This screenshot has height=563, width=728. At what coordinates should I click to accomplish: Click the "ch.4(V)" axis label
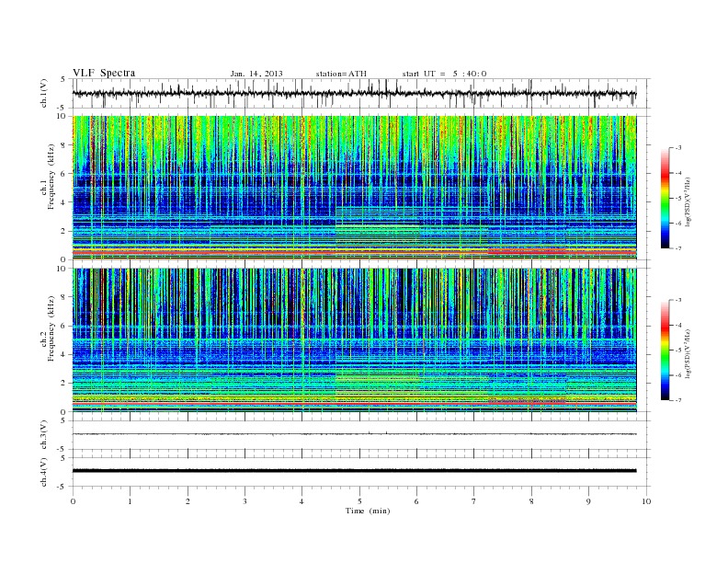pyautogui.click(x=44, y=472)
